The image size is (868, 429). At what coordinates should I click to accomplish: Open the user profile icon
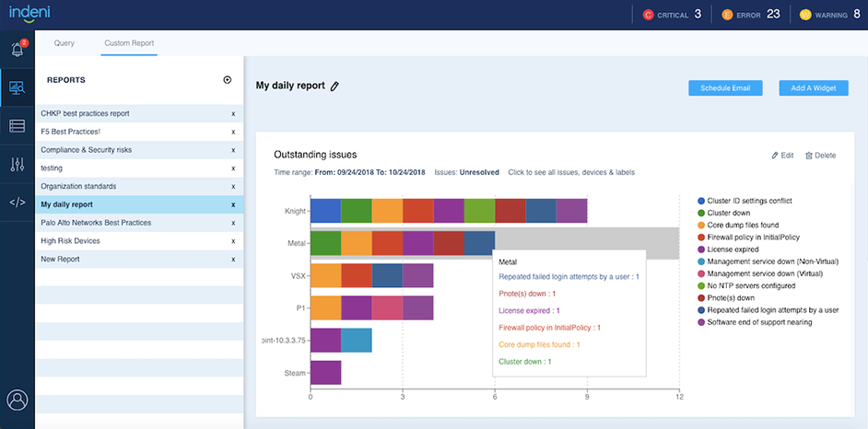pyautogui.click(x=17, y=400)
